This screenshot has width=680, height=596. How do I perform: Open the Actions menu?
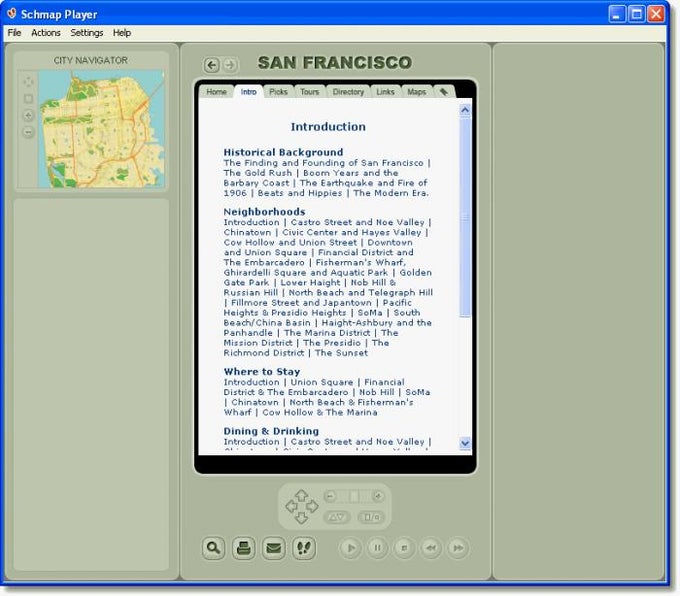[x=46, y=33]
